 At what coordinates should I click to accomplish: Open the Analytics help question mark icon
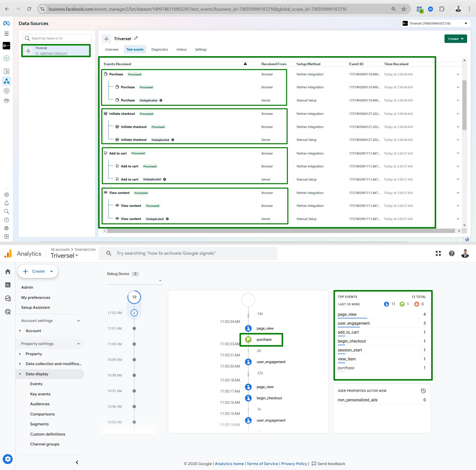452,253
